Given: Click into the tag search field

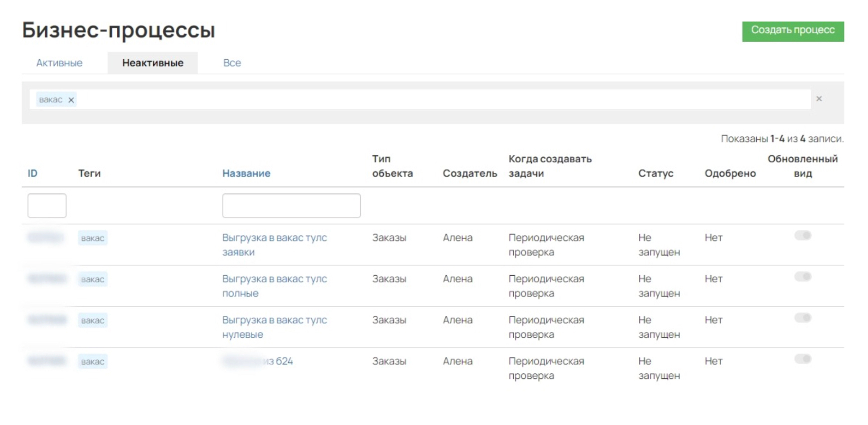Looking at the screenshot, I should pyautogui.click(x=441, y=99).
